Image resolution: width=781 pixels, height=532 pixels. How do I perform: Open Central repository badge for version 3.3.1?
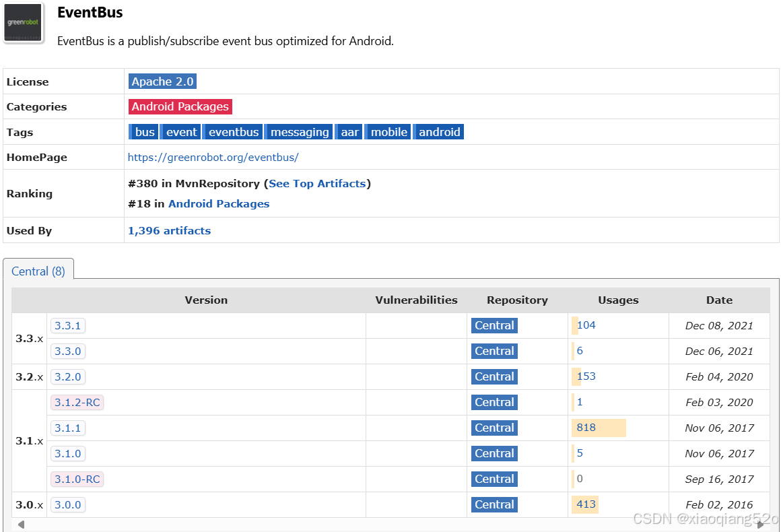494,325
